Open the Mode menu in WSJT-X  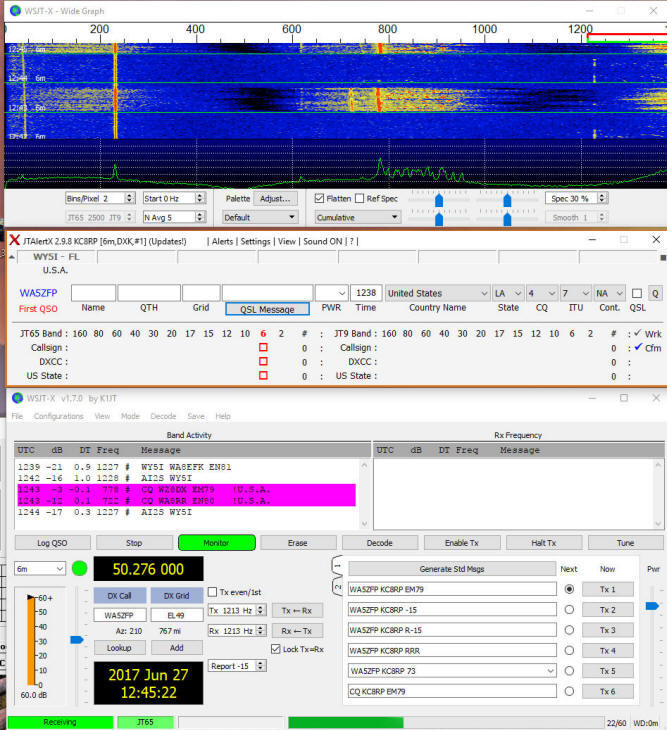pyautogui.click(x=130, y=416)
